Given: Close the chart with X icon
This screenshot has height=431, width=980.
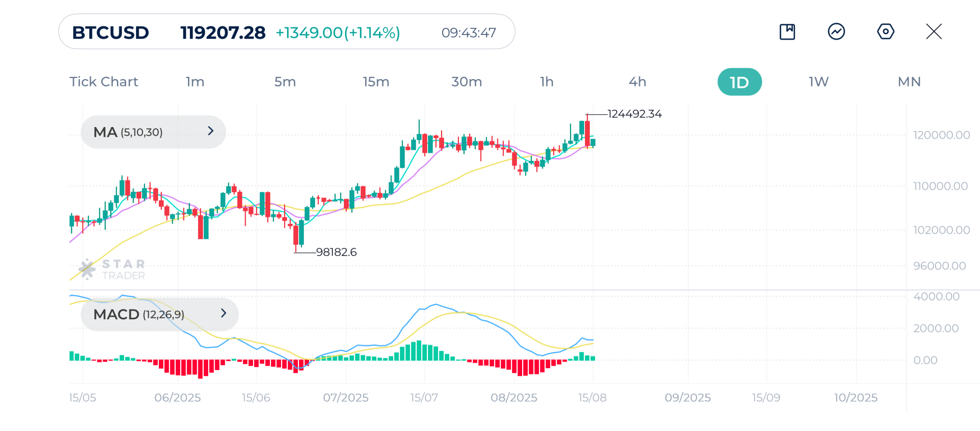Looking at the screenshot, I should 934,32.
